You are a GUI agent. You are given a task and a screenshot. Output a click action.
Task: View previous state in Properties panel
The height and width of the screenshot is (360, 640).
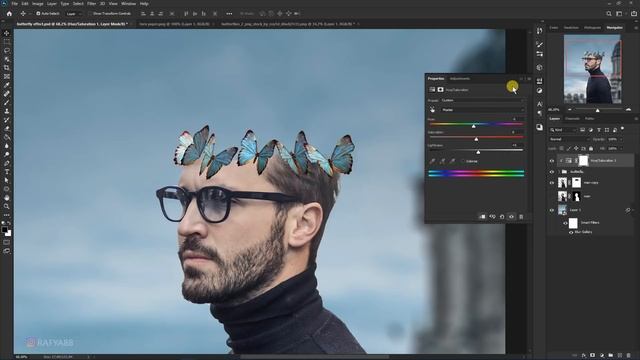click(492, 217)
